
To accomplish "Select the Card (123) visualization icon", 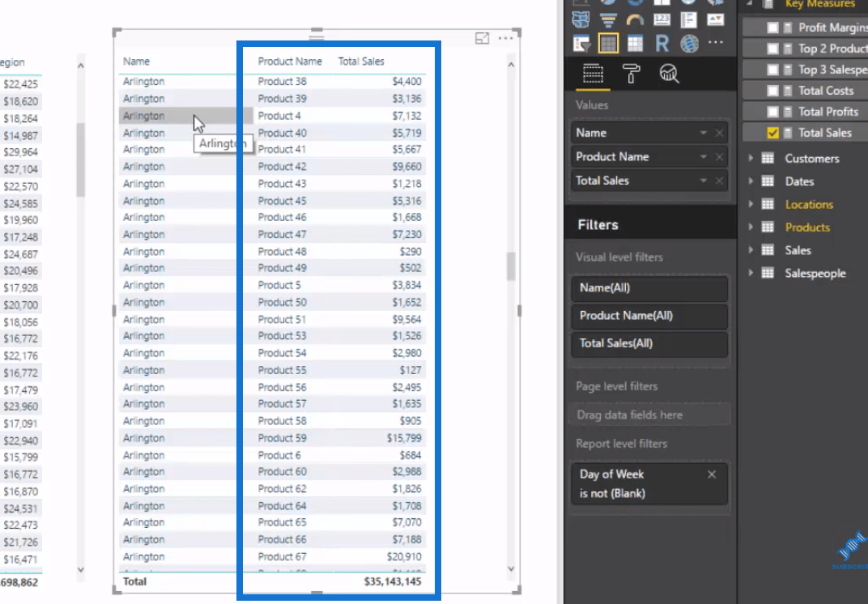I will 662,20.
